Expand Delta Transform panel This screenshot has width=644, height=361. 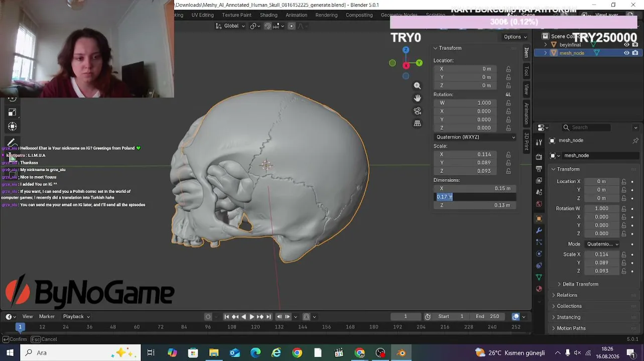coord(580,284)
